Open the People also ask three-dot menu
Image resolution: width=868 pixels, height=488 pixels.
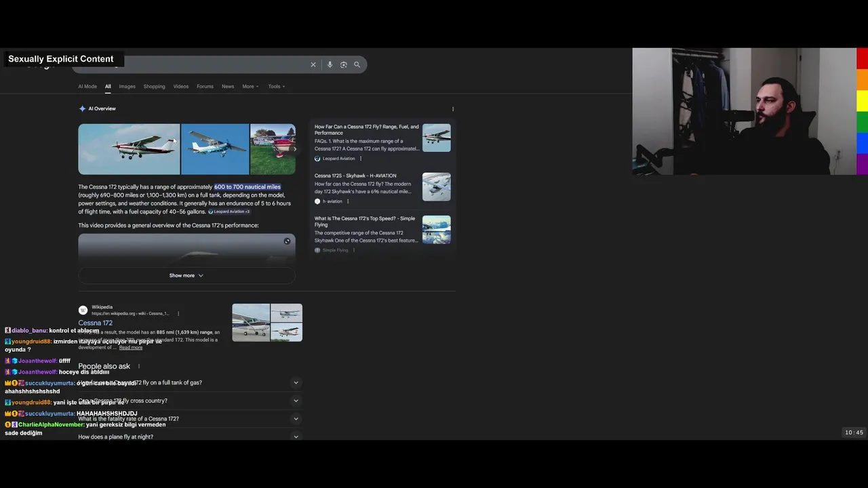[x=139, y=366]
